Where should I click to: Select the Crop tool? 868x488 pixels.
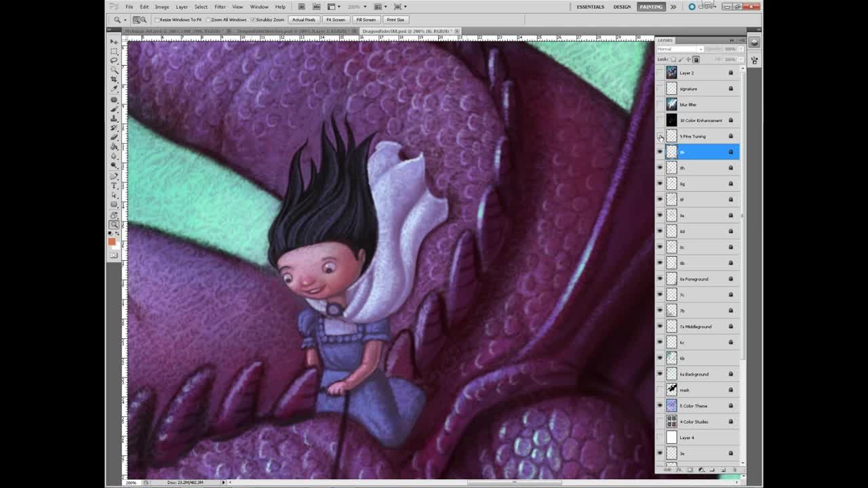[x=114, y=79]
